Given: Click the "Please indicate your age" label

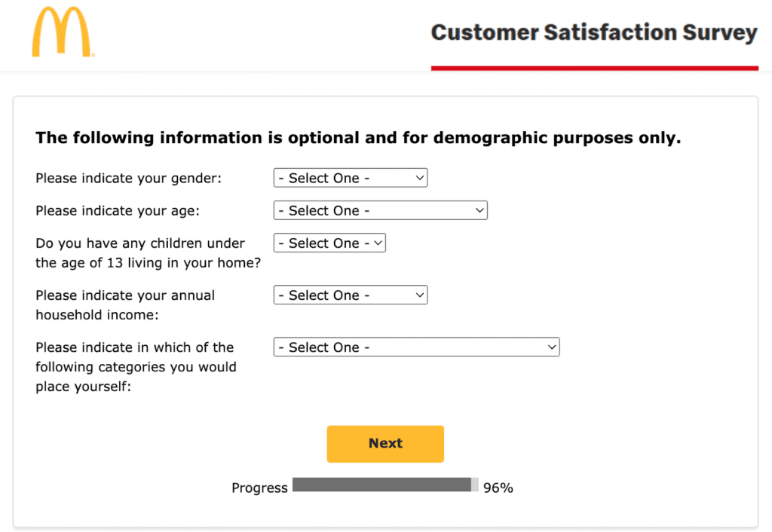Looking at the screenshot, I should [x=118, y=211].
